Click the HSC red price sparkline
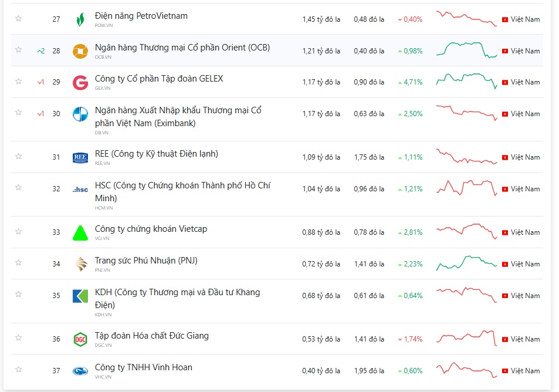Screen dimensions: 559x392 pos(466,188)
